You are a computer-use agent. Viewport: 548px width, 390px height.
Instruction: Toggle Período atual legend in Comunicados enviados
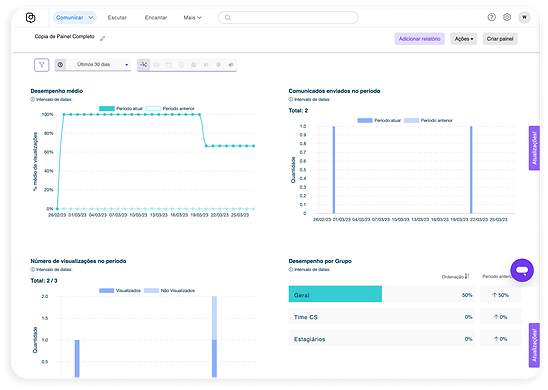click(379, 120)
